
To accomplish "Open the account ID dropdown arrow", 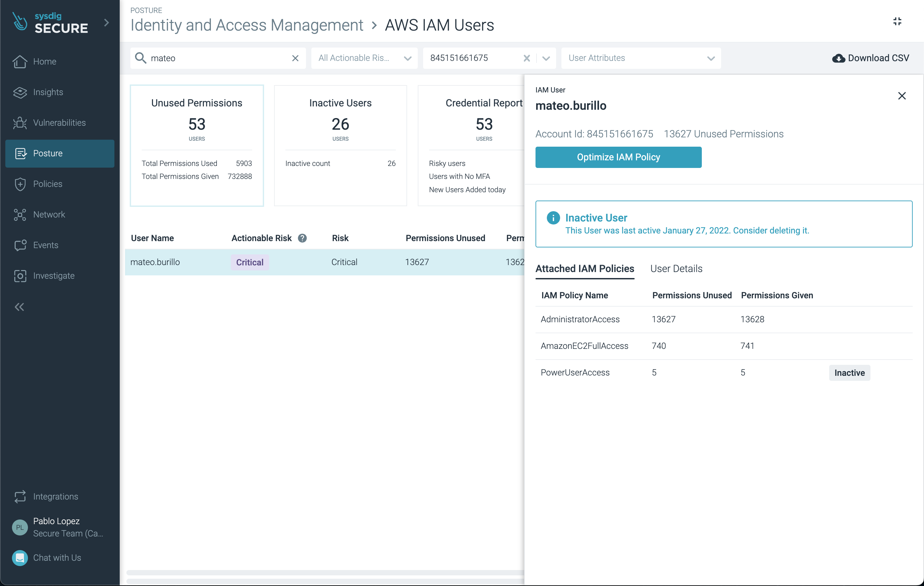I will [x=546, y=58].
